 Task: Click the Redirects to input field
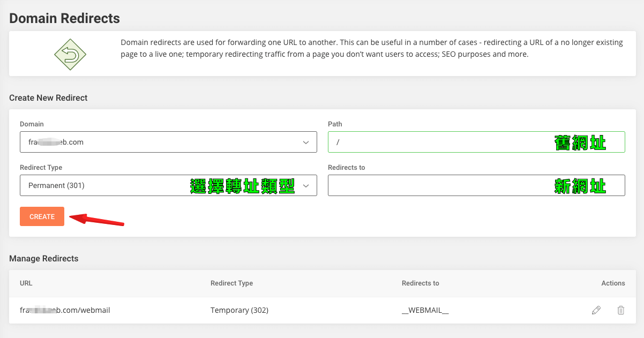(476, 185)
